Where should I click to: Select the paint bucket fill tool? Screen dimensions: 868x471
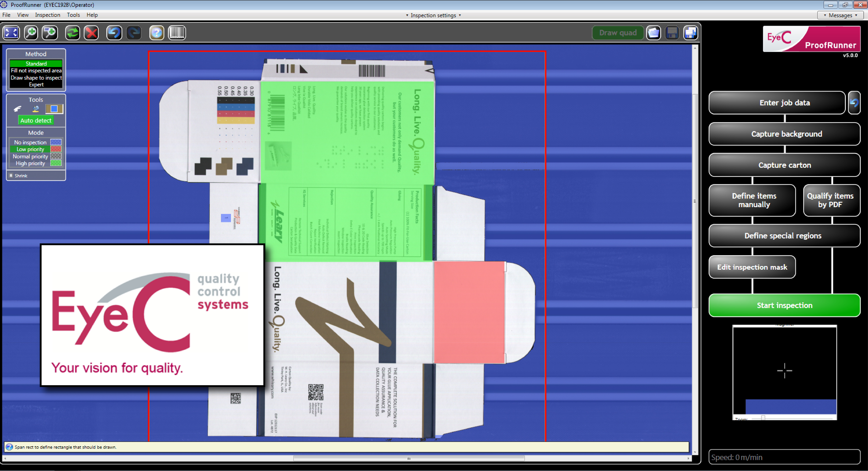click(36, 109)
